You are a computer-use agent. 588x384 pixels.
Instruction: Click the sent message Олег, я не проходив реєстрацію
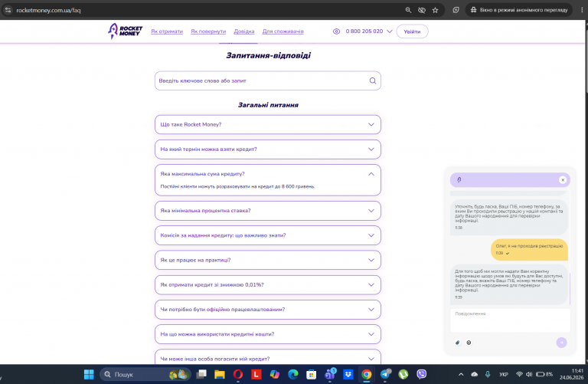pos(529,249)
